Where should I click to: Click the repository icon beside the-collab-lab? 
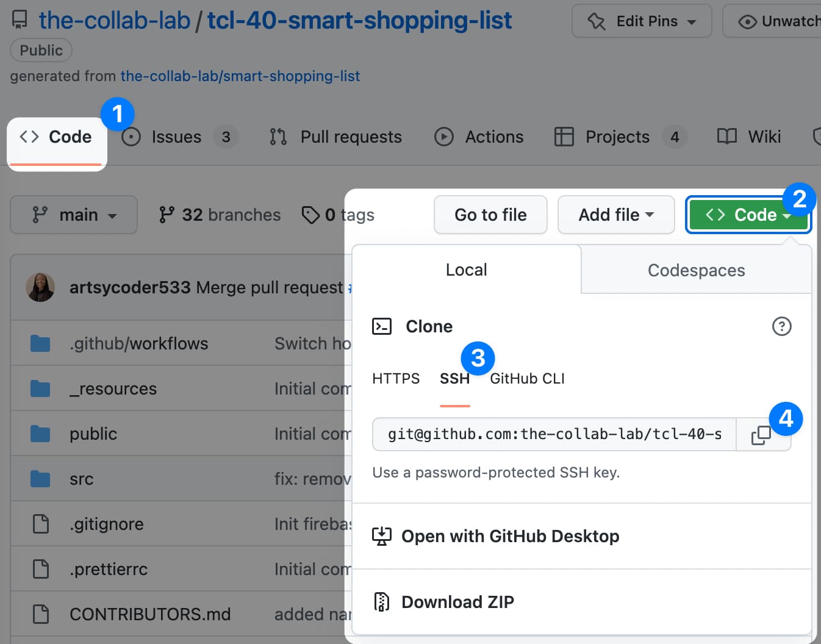tap(20, 20)
